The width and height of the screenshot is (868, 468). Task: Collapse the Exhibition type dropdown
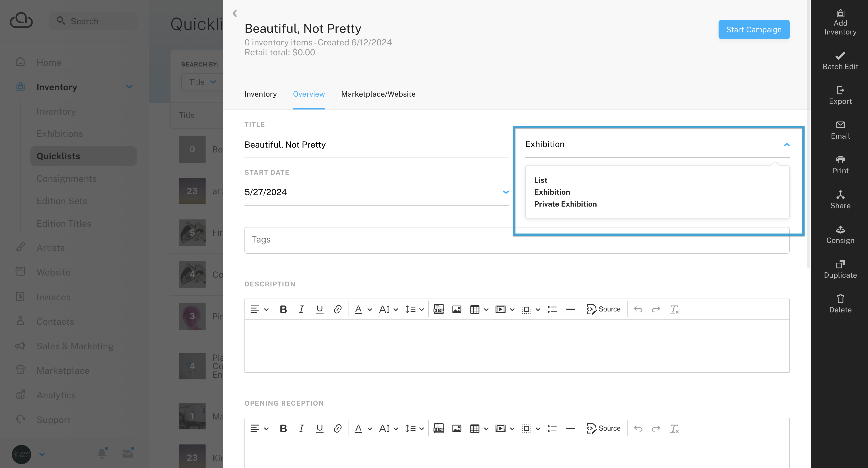tap(786, 144)
